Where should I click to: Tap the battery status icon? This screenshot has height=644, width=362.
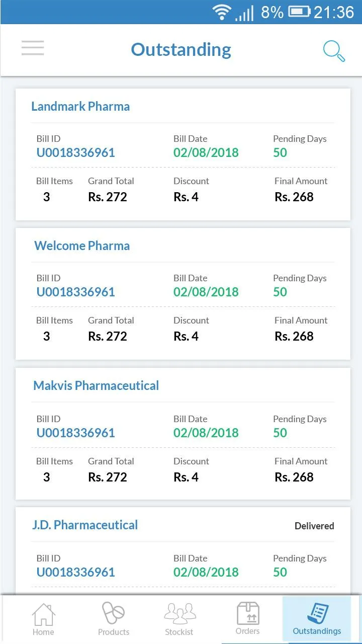(x=299, y=12)
